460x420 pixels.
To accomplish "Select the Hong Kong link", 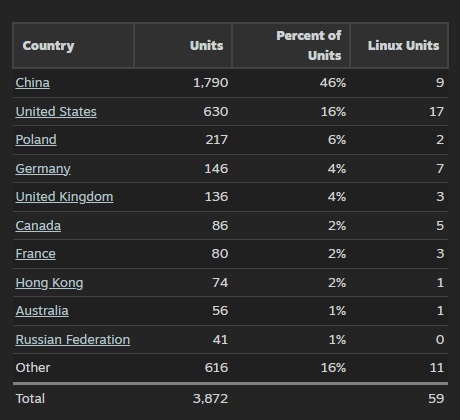I will pos(49,283).
